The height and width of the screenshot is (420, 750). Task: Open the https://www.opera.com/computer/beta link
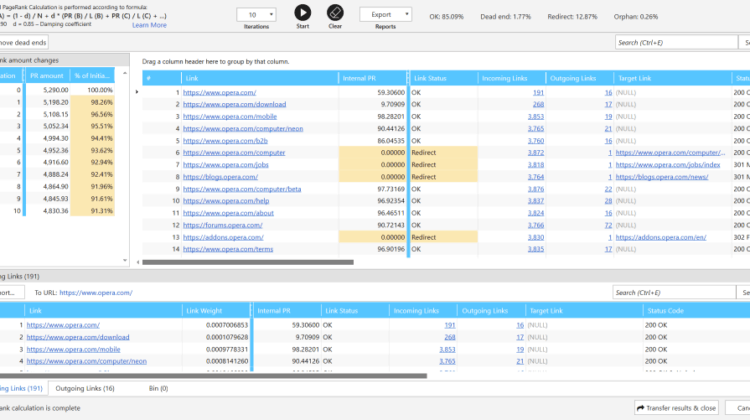pos(242,189)
